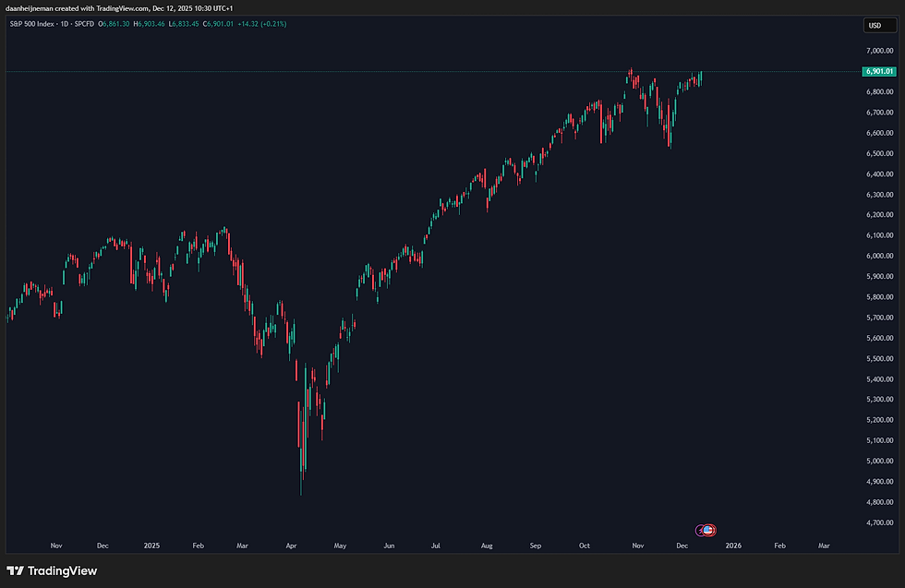This screenshot has width=905, height=588.
Task: Click the 6,000.00 price axis label
Action: point(879,256)
